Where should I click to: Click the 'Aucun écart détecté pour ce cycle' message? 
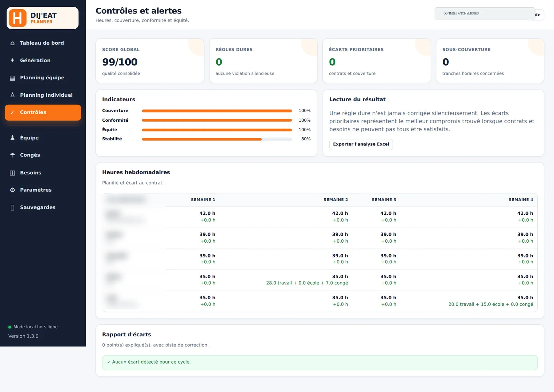[x=320, y=362]
